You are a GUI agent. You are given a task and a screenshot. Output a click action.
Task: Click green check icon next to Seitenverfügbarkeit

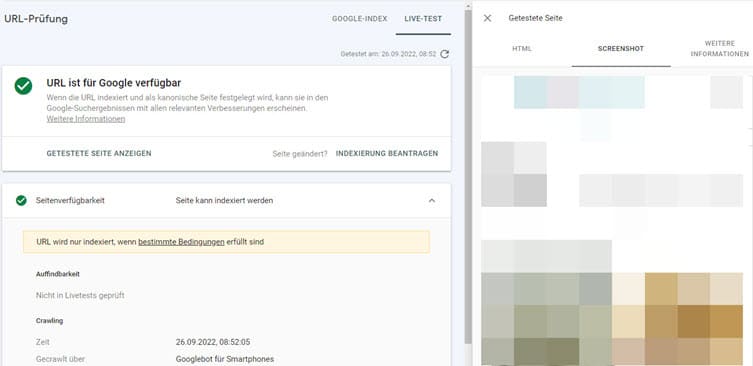click(x=21, y=200)
